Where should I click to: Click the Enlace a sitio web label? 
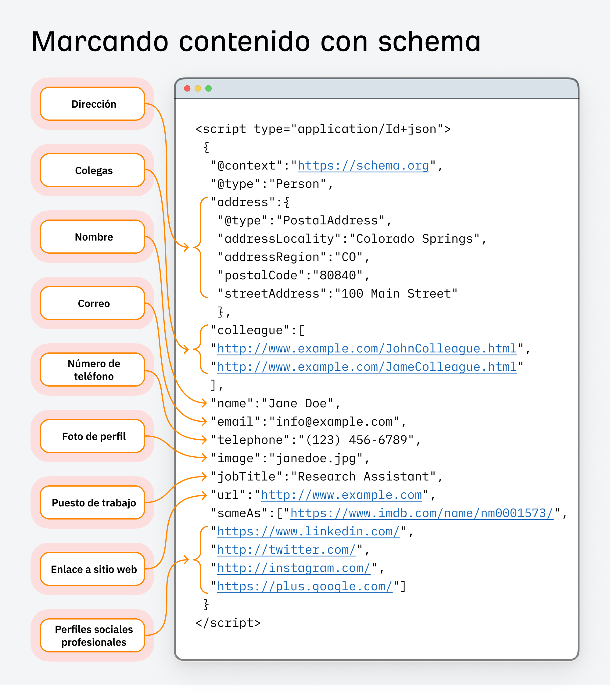[94, 569]
